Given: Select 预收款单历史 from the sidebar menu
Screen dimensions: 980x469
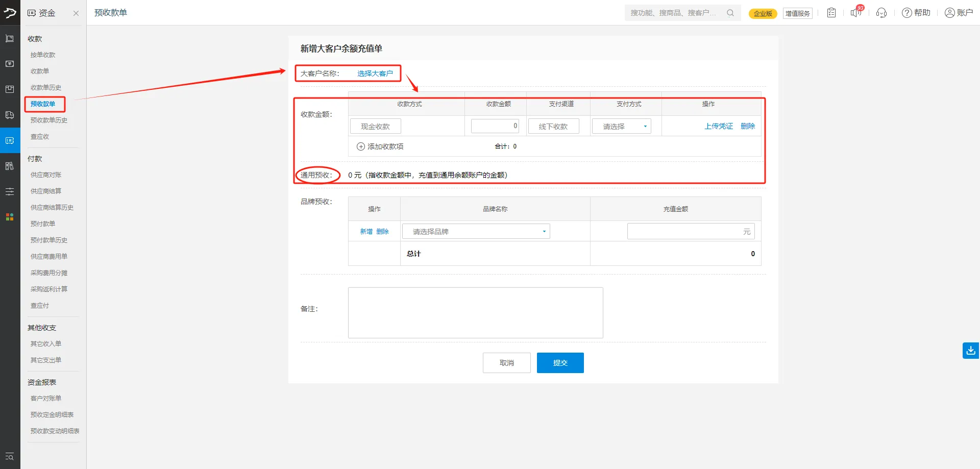Looking at the screenshot, I should coord(48,120).
